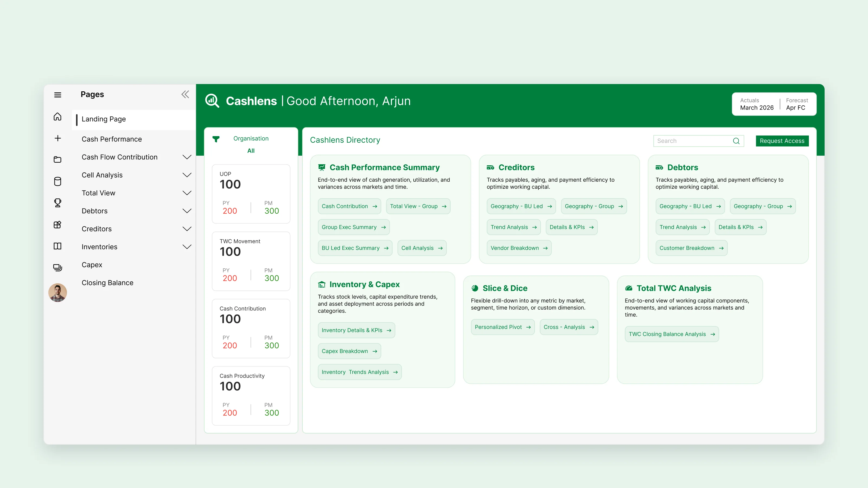868x488 pixels.
Task: Open Cash Contribution link
Action: [x=349, y=206]
